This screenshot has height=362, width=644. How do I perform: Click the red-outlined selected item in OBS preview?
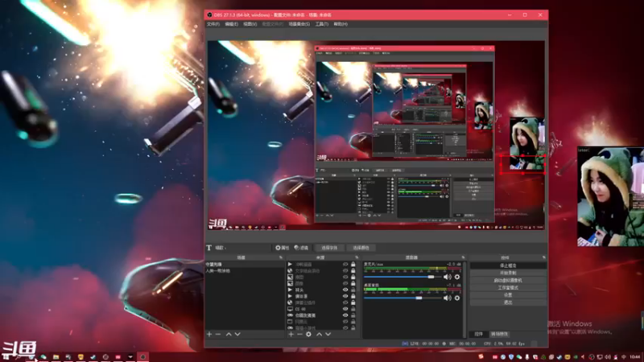(x=522, y=164)
